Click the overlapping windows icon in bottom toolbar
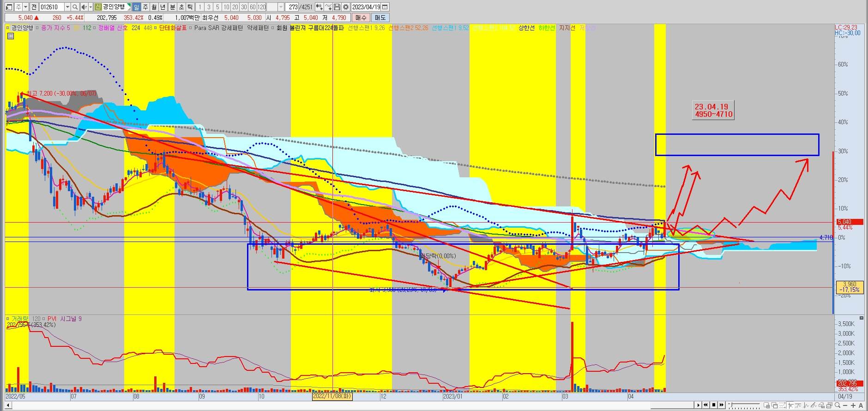 tap(774, 405)
